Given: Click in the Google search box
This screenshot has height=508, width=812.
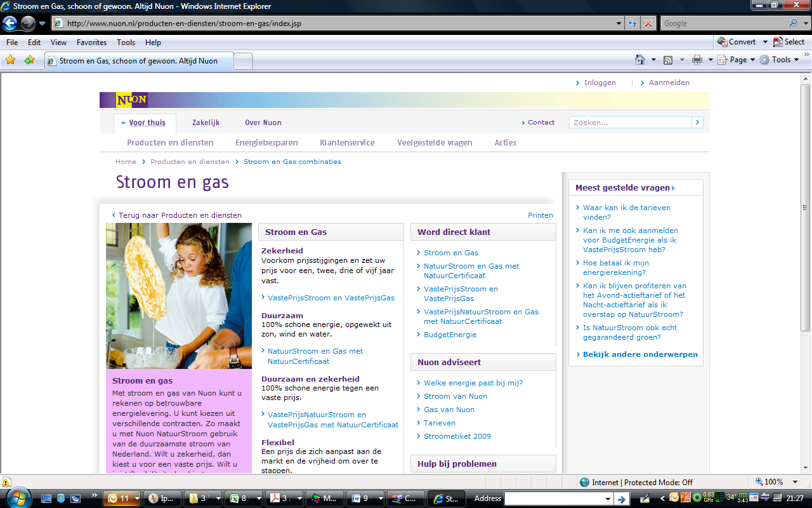Looking at the screenshot, I should click(x=724, y=23).
